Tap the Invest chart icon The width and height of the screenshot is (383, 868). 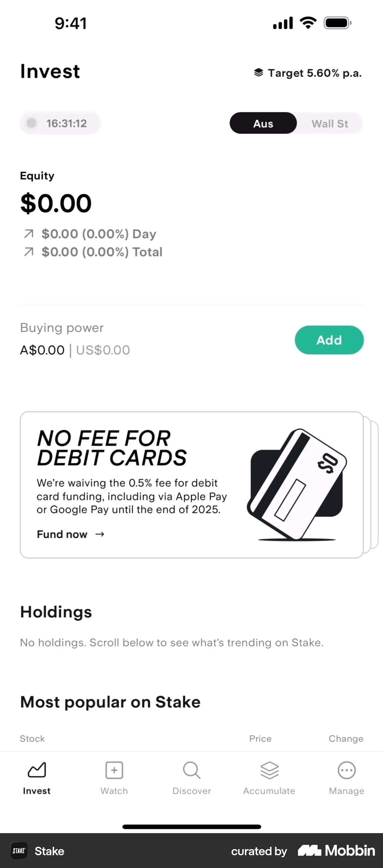click(37, 770)
